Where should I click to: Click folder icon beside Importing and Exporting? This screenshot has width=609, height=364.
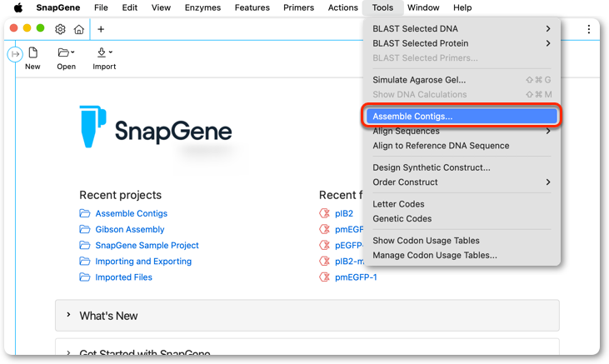tap(85, 261)
